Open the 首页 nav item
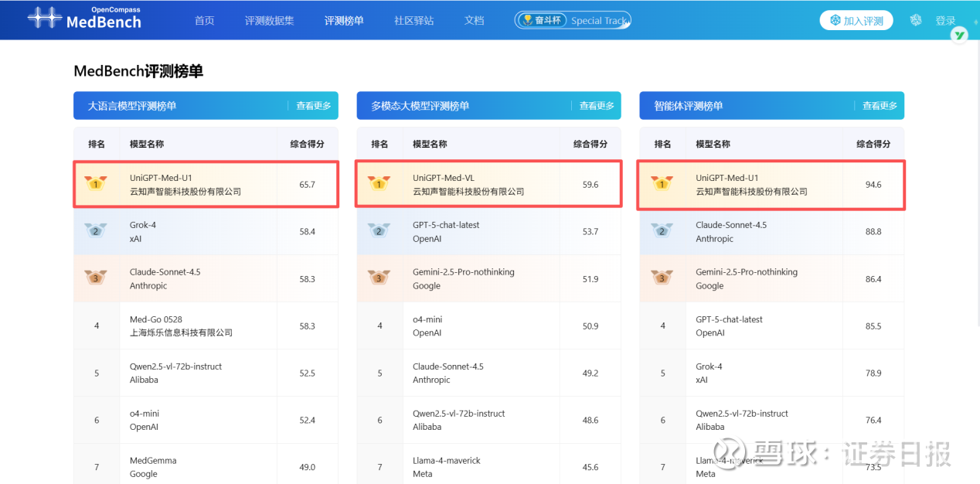Viewport: 980px width, 484px height. coord(205,21)
